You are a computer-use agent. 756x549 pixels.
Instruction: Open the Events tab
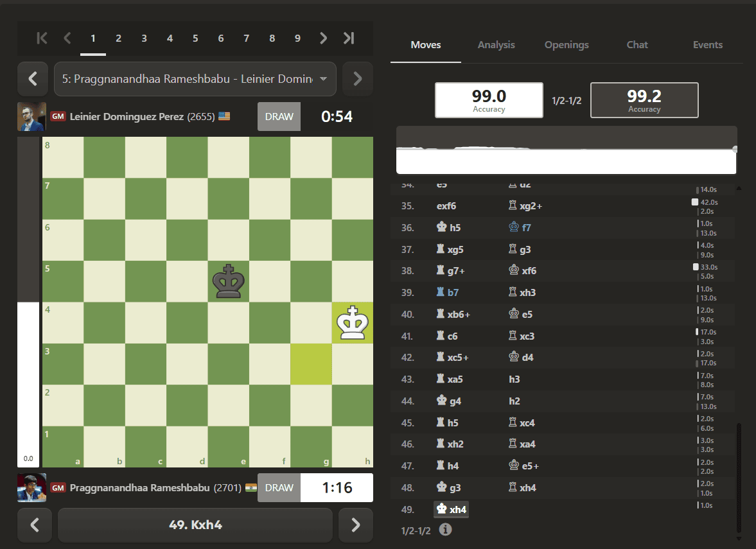(x=707, y=45)
